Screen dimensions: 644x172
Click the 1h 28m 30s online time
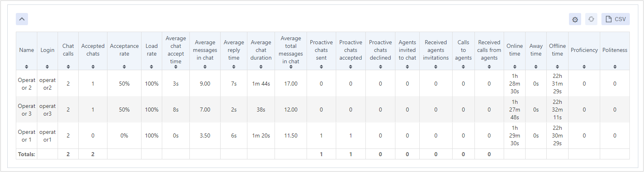pyautogui.click(x=515, y=84)
